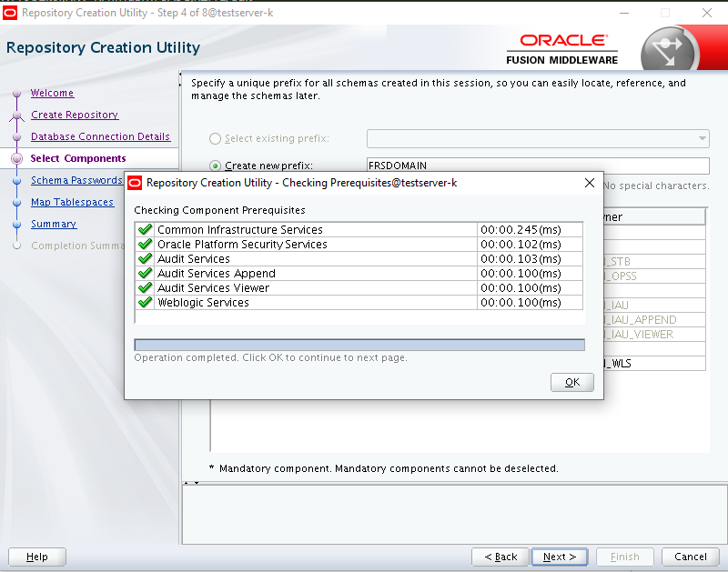728x572 pixels.
Task: Select the 'Select existing prefix' radio button
Action: (x=215, y=139)
